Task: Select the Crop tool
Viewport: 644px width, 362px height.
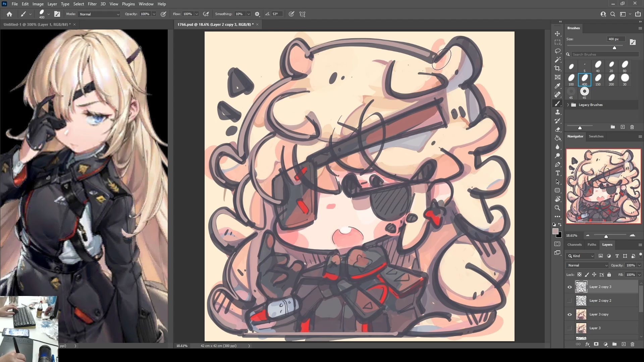Action: tap(557, 68)
